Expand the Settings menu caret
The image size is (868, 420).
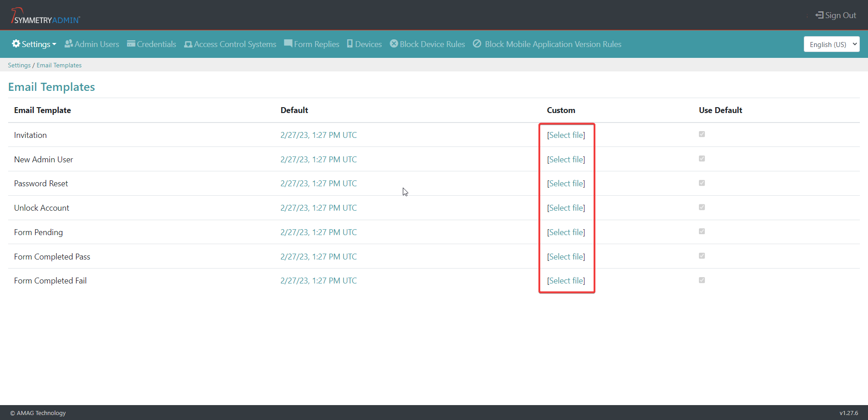(54, 44)
